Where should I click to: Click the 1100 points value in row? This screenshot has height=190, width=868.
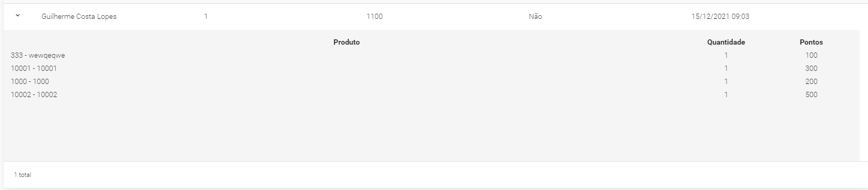374,16
